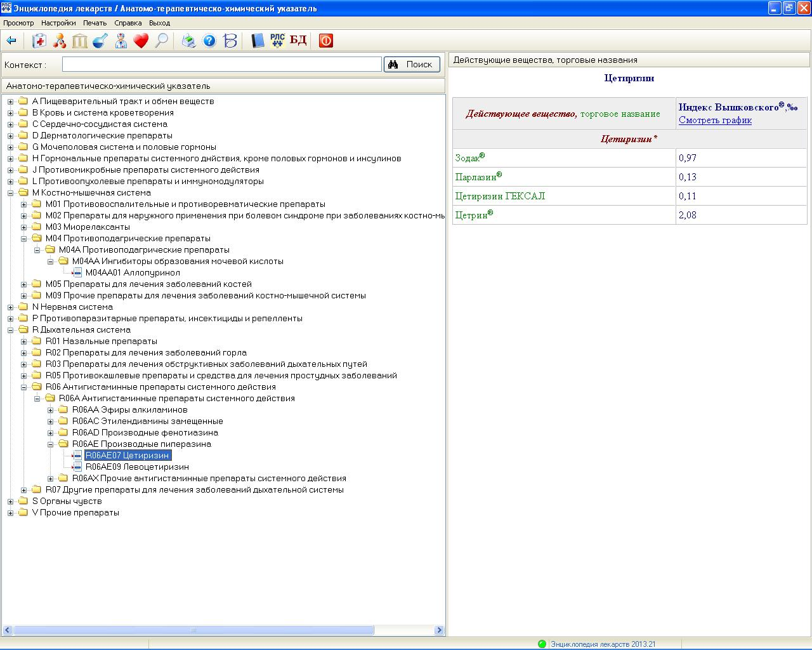The height and width of the screenshot is (650, 812).
Task: Open the Справка menu
Action: pyautogui.click(x=128, y=23)
